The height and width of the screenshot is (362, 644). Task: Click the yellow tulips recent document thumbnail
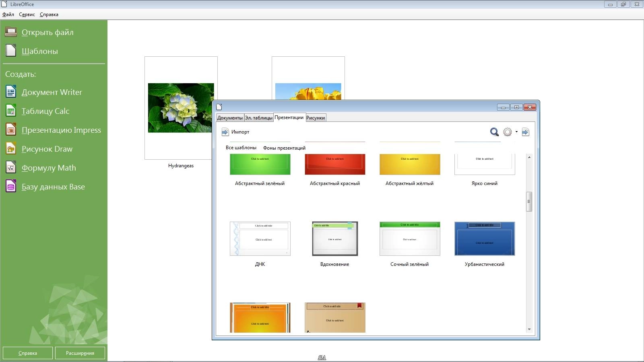point(308,78)
